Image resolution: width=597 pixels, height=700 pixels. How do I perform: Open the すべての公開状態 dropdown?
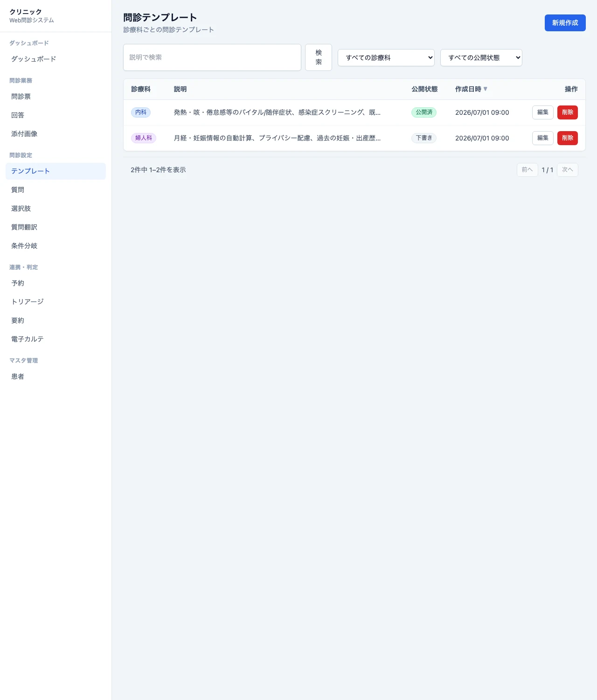[481, 57]
